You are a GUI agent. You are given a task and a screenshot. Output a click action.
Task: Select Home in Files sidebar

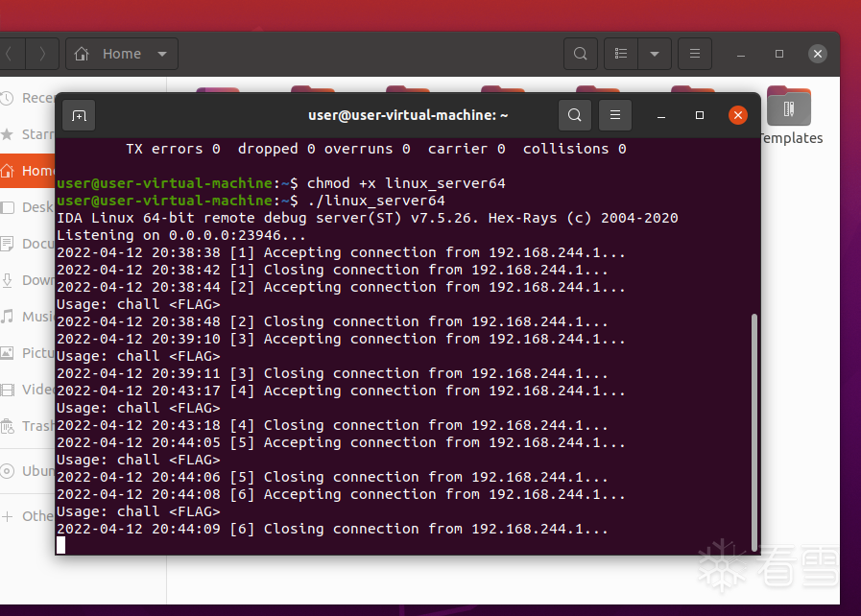tap(28, 171)
